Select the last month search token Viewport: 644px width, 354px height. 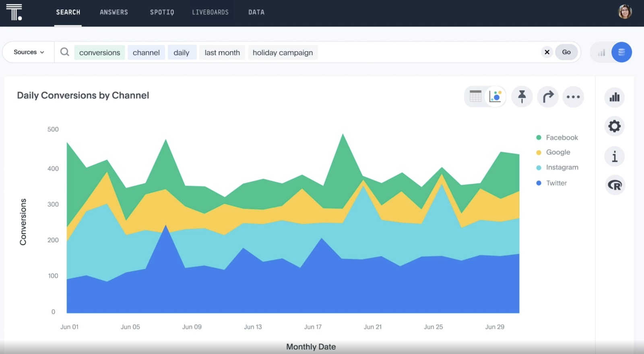(222, 52)
